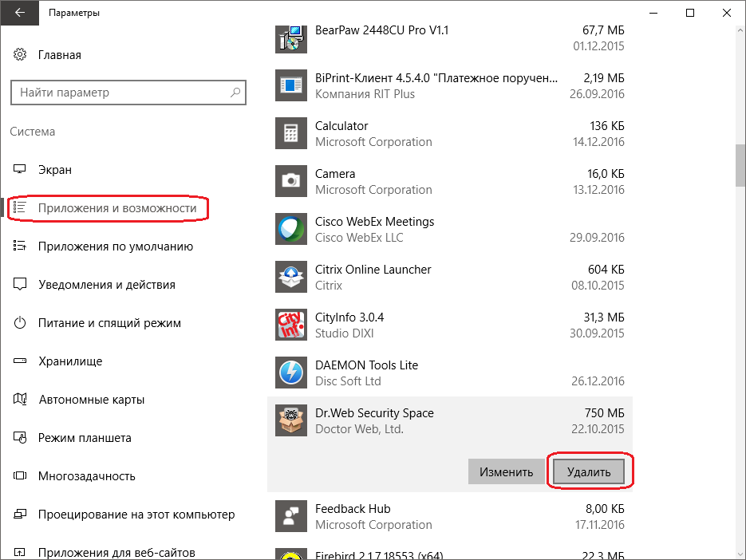Screen dimensions: 746x560
Task: Select the BiPrint-Клиент 4.5.4.0 entry
Action: pos(450,85)
